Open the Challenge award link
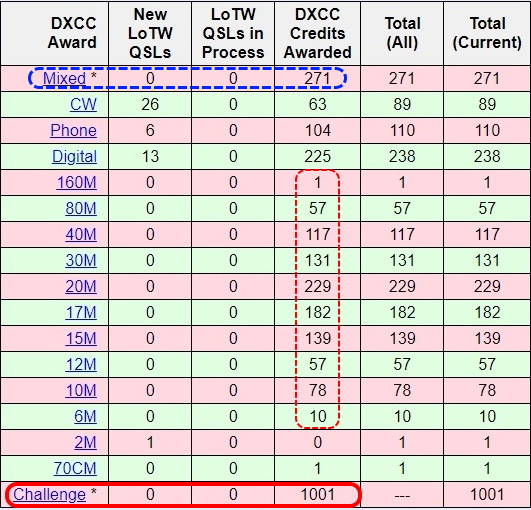 pyautogui.click(x=49, y=494)
